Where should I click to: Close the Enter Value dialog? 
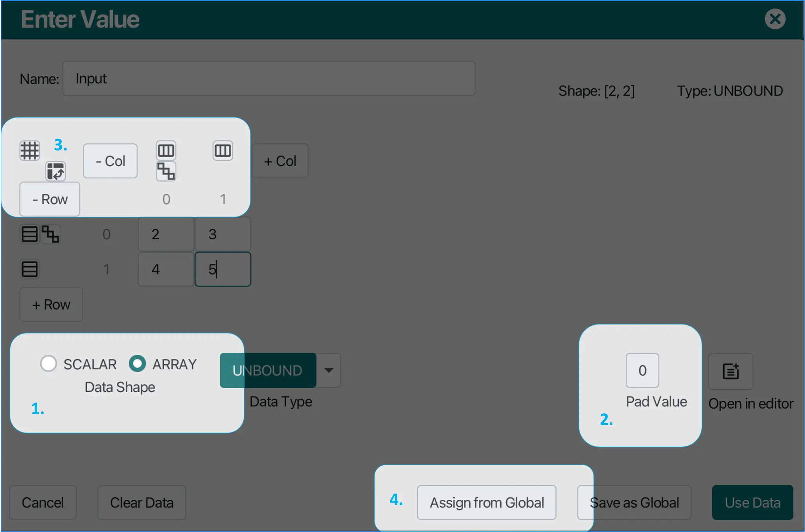775,19
